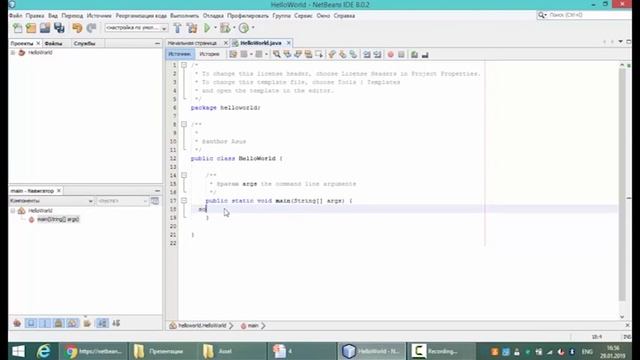Switch to Chrome window in taskbar
640x360 pixels.
[93, 351]
